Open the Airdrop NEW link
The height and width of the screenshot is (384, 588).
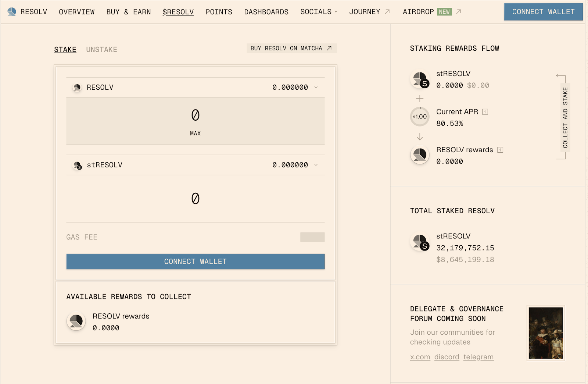pyautogui.click(x=432, y=12)
